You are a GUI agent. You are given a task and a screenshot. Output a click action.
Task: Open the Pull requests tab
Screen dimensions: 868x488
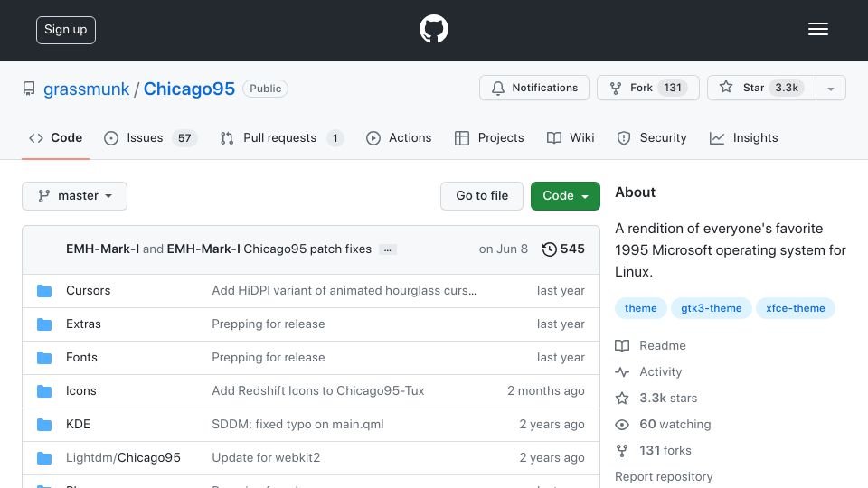tap(281, 137)
